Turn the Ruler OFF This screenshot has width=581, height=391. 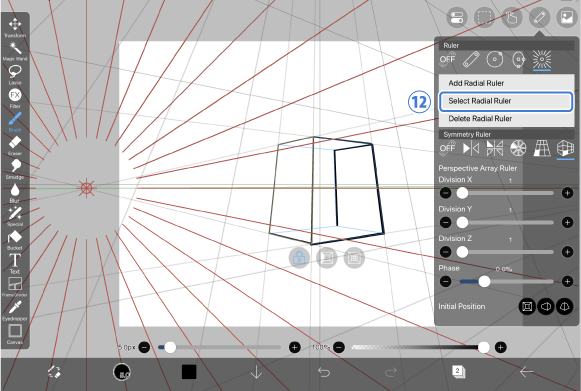448,60
